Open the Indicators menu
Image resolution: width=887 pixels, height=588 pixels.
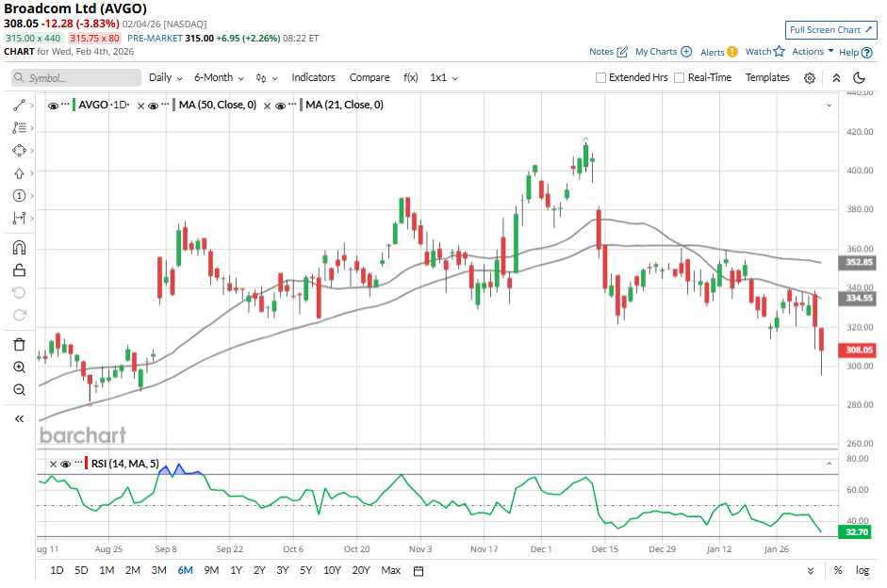313,78
